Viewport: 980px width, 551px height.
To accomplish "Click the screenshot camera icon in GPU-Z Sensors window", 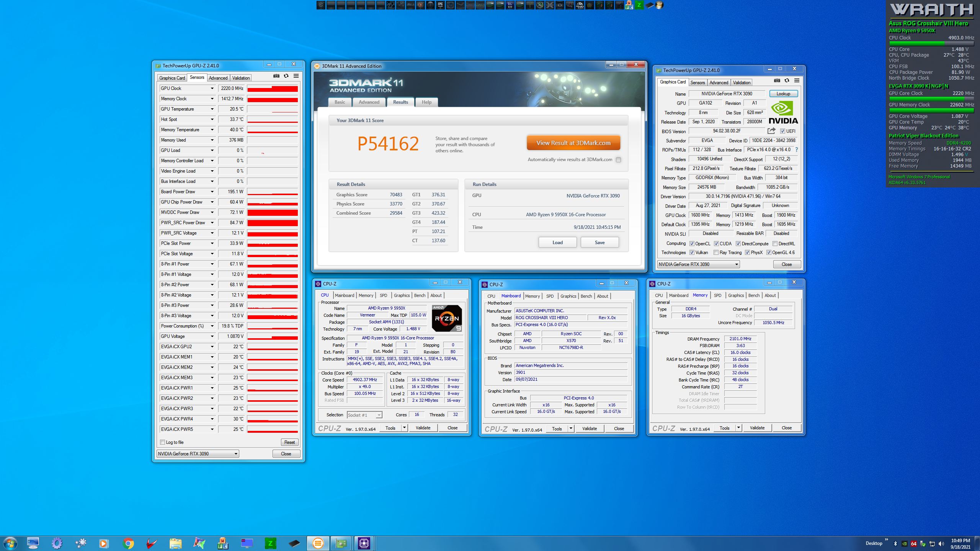I will 276,76.
